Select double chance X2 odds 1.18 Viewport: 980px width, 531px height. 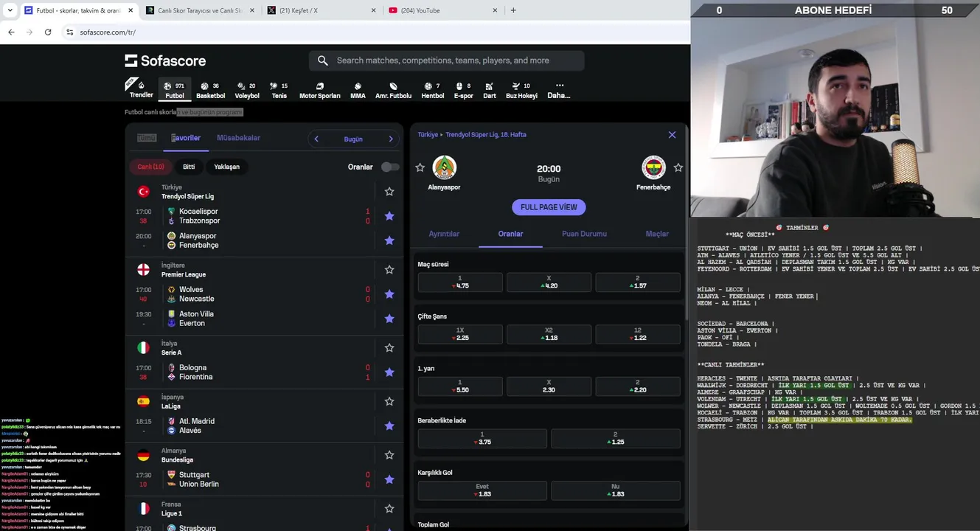[549, 334]
